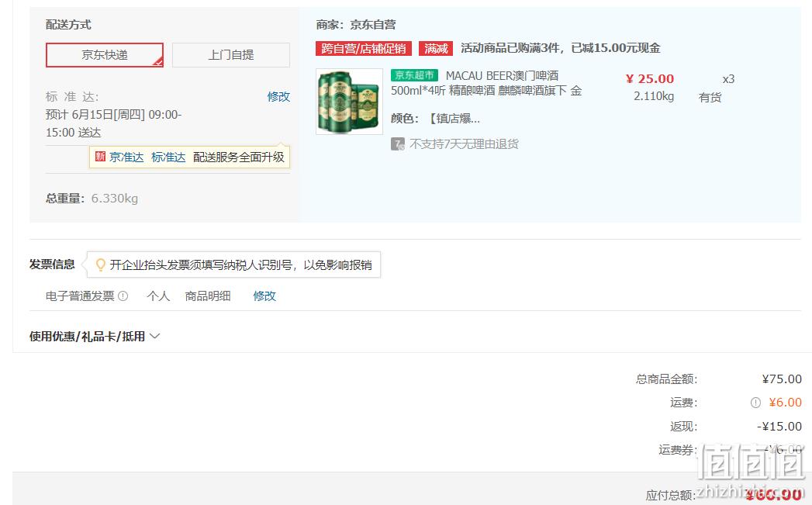The image size is (812, 505).
Task: Click the 活动商品已购满3件 promotion message
Action: (x=560, y=48)
